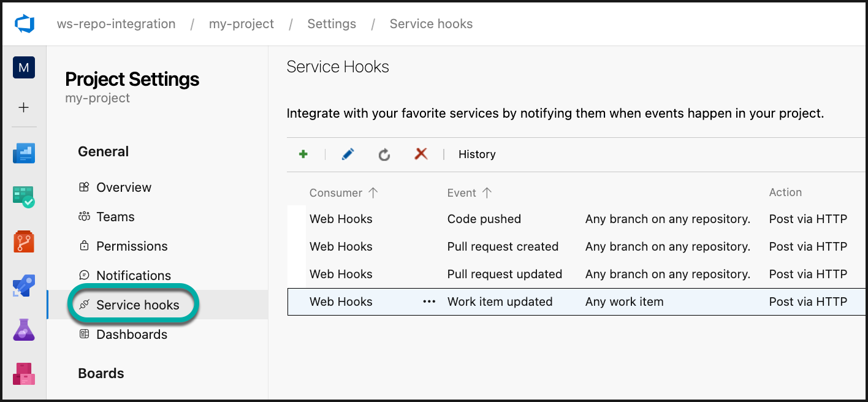The height and width of the screenshot is (402, 868).
Task: Click ws-repo-integration breadcrumb link
Action: (116, 24)
